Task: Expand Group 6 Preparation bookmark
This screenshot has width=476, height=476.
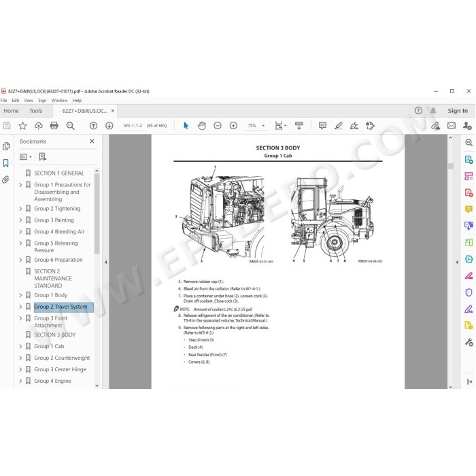Action: (x=20, y=260)
